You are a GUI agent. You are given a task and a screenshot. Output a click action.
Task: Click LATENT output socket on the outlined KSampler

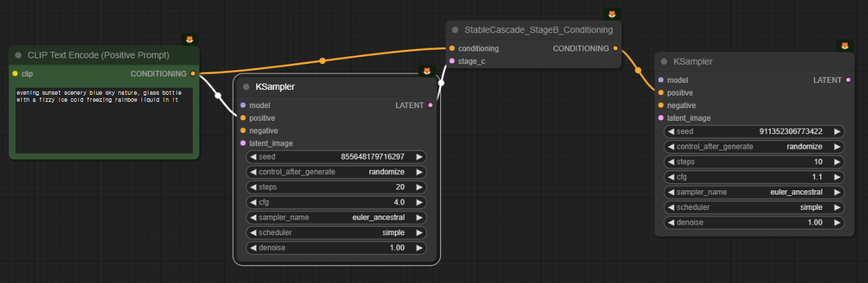[x=430, y=105]
